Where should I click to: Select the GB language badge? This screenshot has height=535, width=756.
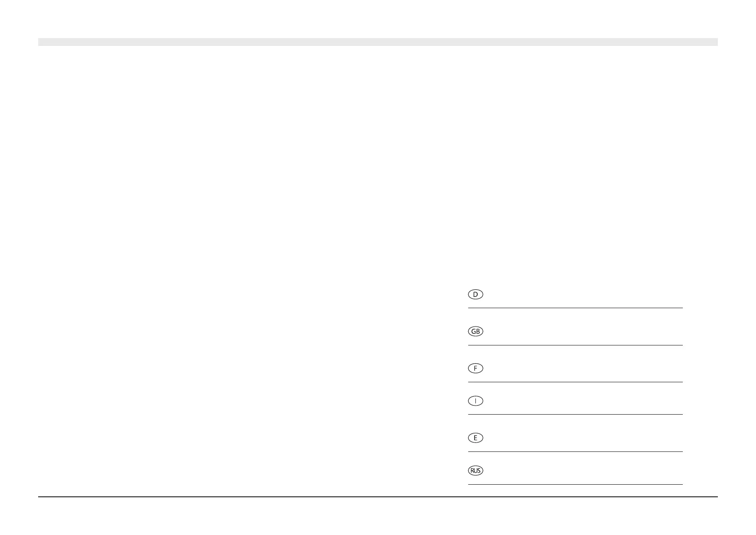coord(475,332)
